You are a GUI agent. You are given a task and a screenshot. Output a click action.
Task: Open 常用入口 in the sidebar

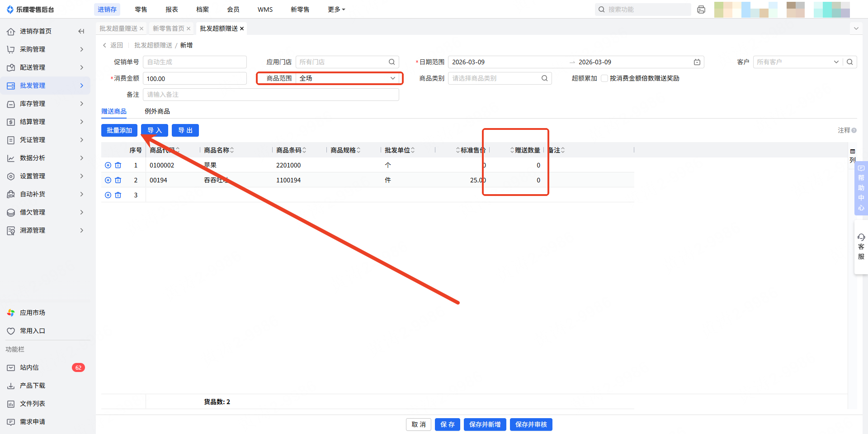pos(33,331)
